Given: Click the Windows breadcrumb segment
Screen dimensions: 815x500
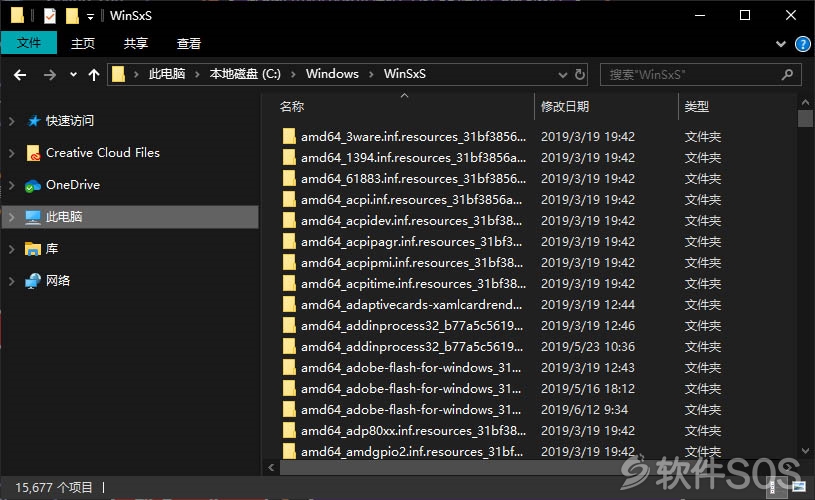Looking at the screenshot, I should (x=332, y=74).
